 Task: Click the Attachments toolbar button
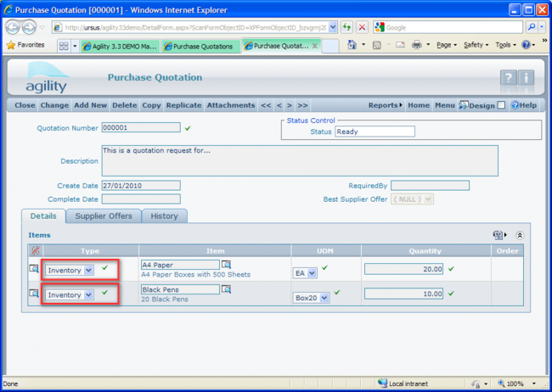(230, 105)
